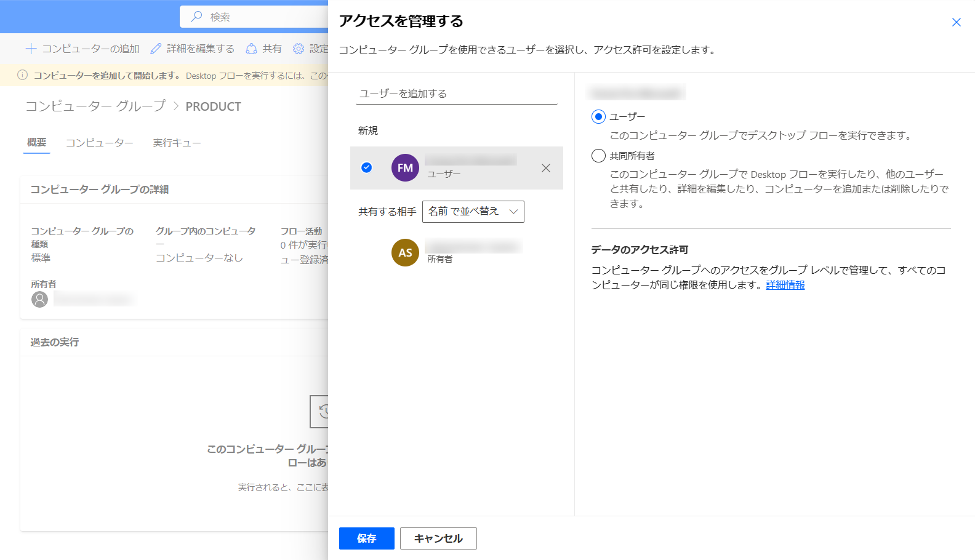Switch to the 概要 tab
The width and height of the screenshot is (975, 560).
pos(36,143)
